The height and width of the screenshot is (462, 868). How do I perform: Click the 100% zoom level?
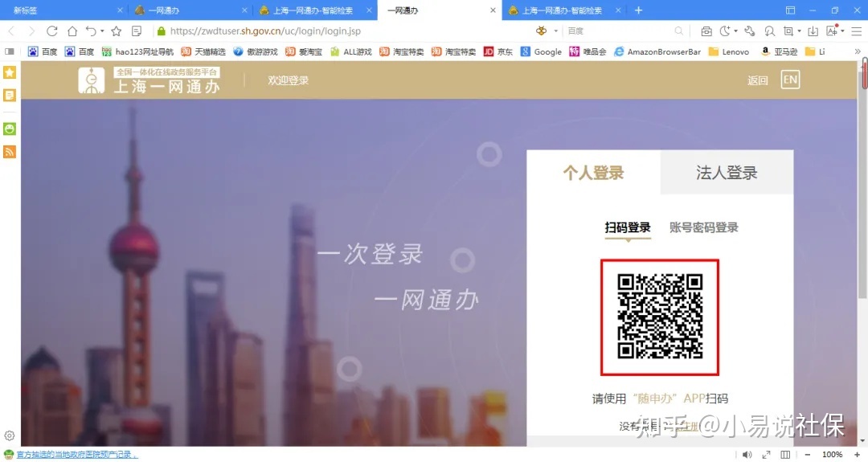tap(833, 454)
